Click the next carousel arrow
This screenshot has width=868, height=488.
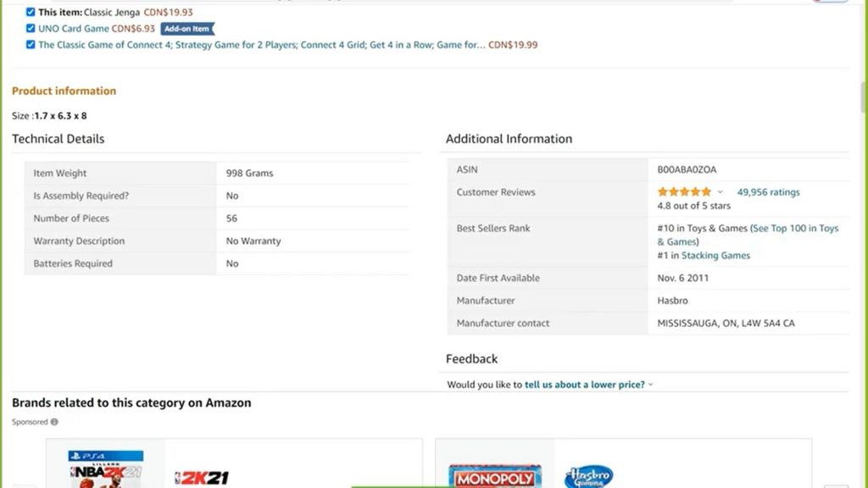tap(836, 486)
